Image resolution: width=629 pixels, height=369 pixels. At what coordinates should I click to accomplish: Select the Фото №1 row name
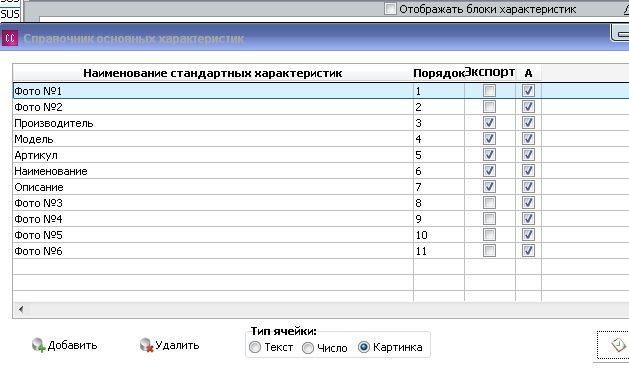point(38,91)
